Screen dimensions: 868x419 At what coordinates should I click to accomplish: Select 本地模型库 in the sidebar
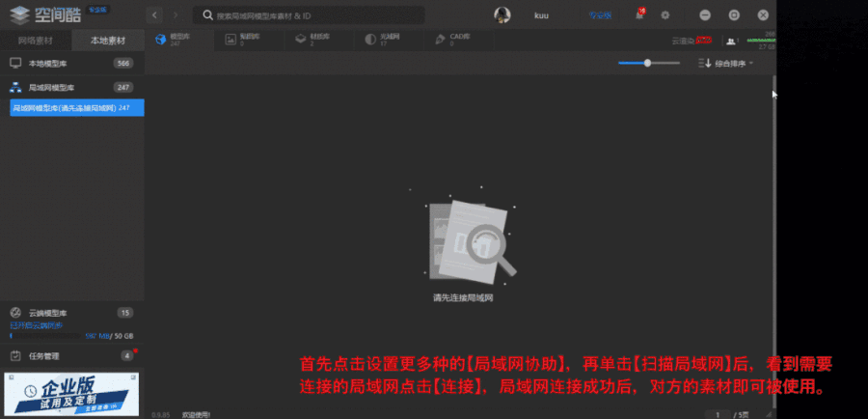(x=72, y=63)
